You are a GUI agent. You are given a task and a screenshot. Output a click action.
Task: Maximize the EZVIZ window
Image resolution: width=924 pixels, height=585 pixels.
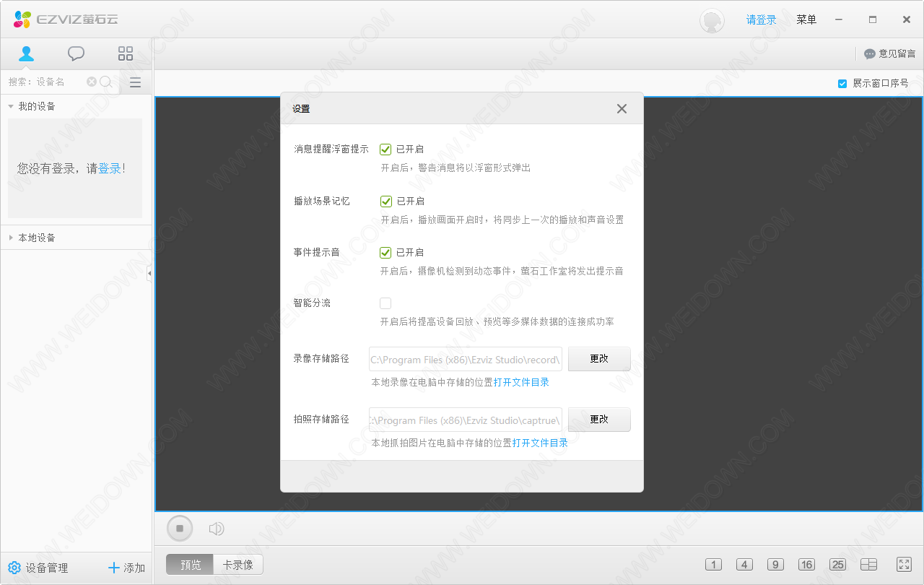click(x=873, y=19)
